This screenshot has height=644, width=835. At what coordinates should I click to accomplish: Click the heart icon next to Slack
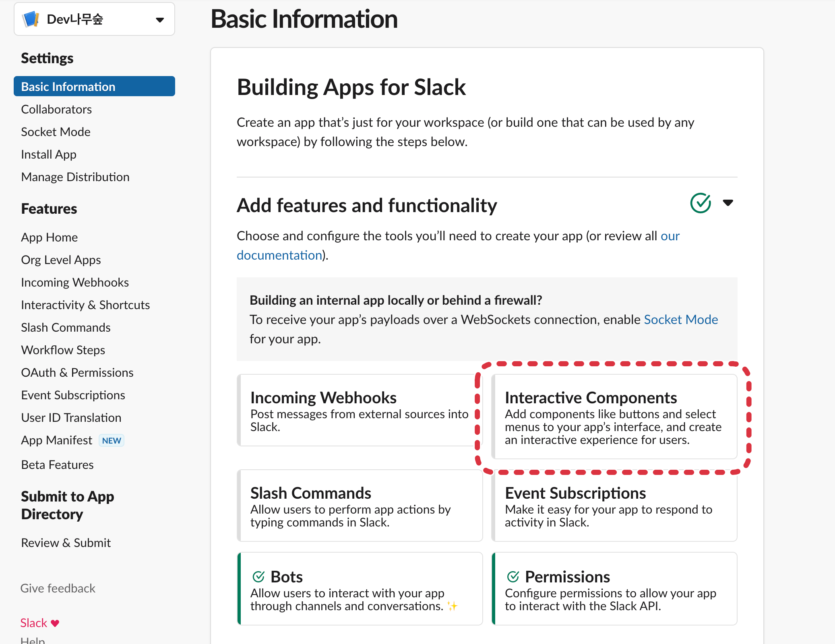point(55,623)
